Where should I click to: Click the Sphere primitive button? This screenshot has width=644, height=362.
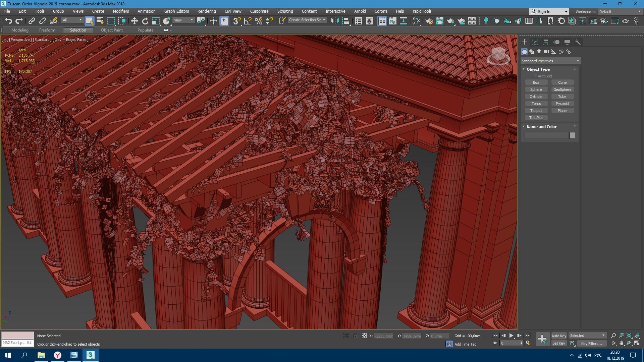pos(536,89)
